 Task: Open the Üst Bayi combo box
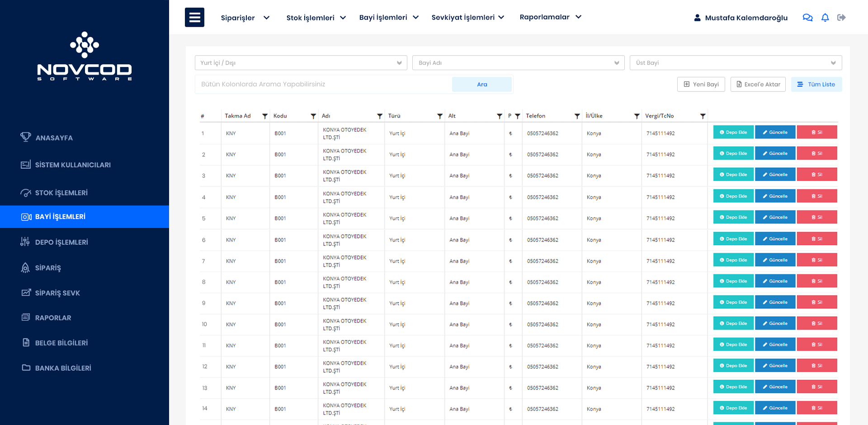[736, 63]
